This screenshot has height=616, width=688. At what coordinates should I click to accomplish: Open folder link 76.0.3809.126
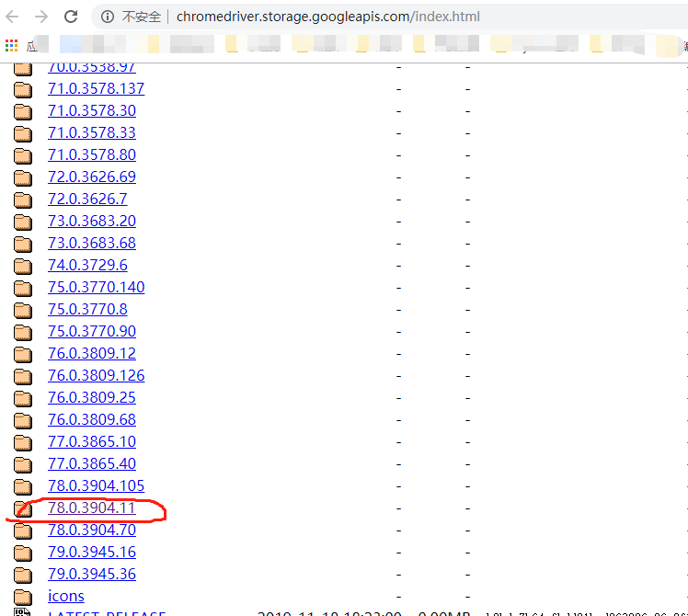[96, 375]
